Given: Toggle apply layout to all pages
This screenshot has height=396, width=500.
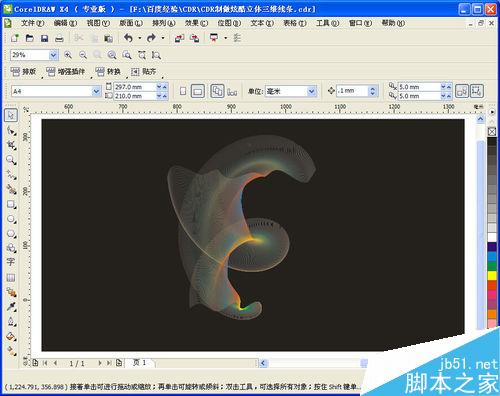Looking at the screenshot, I should (217, 91).
